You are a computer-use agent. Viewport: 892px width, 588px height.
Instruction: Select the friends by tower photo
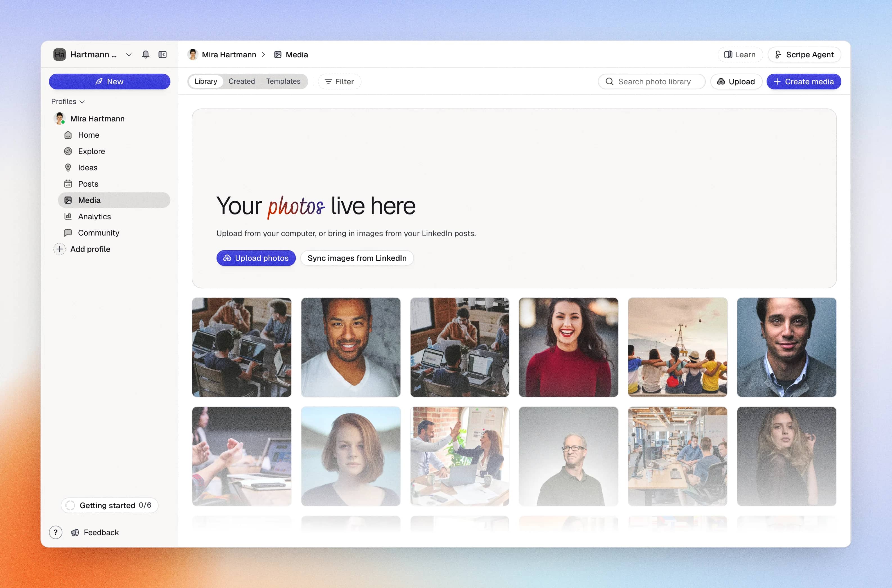point(677,347)
